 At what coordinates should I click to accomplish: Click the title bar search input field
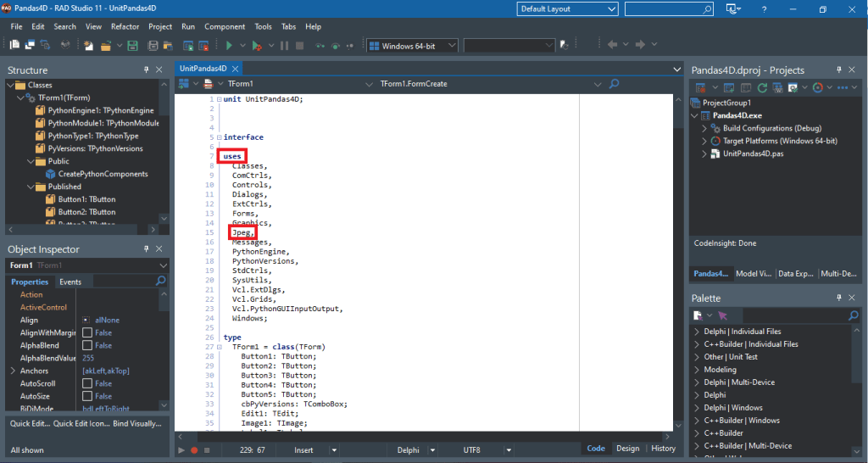click(x=669, y=8)
